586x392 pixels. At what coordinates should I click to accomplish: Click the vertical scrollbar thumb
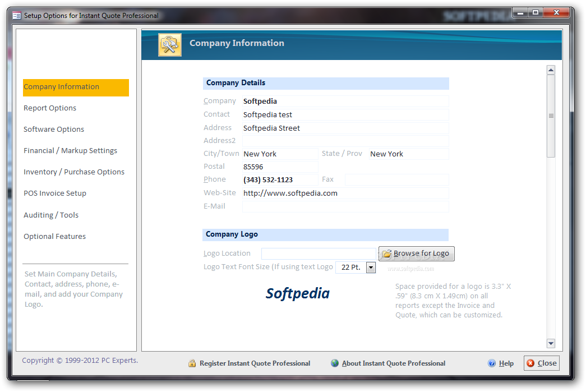pyautogui.click(x=551, y=116)
